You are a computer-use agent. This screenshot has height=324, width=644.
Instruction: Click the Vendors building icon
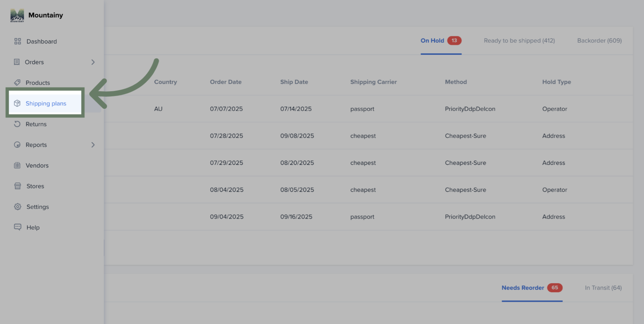click(17, 165)
